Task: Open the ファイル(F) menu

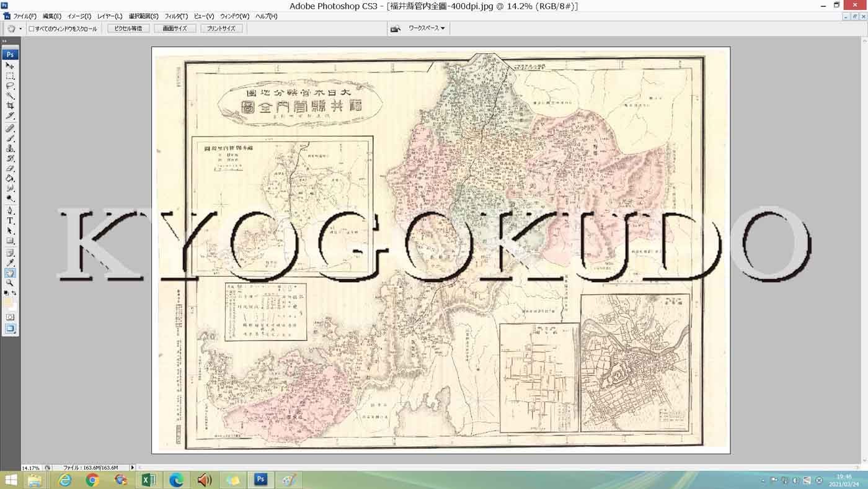Action: [x=25, y=16]
